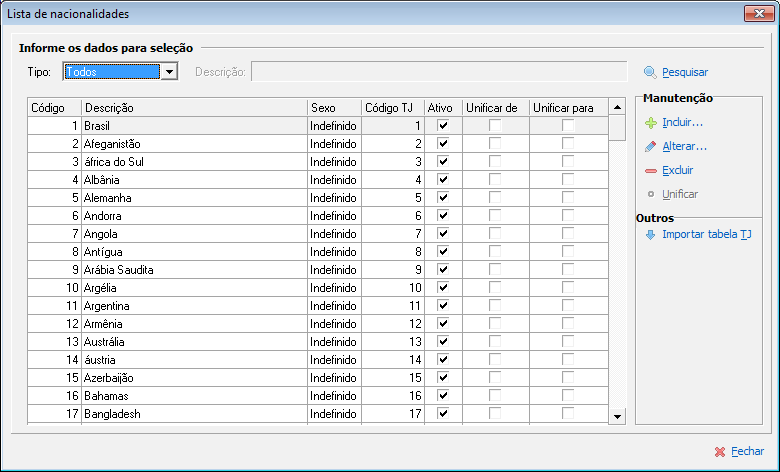Click the Importar tabela TJ link
This screenshot has width=780, height=472.
click(x=707, y=235)
